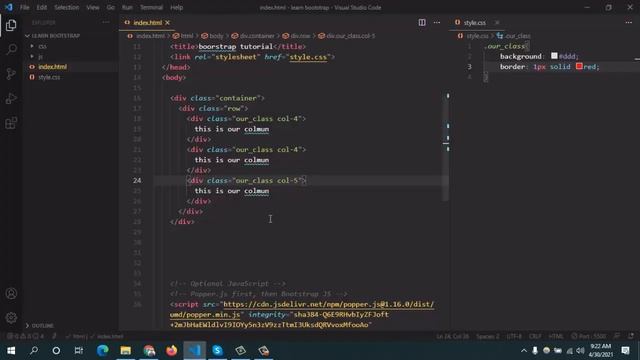The width and height of the screenshot is (640, 360).
Task: Close the style.css tab
Action: [x=497, y=22]
